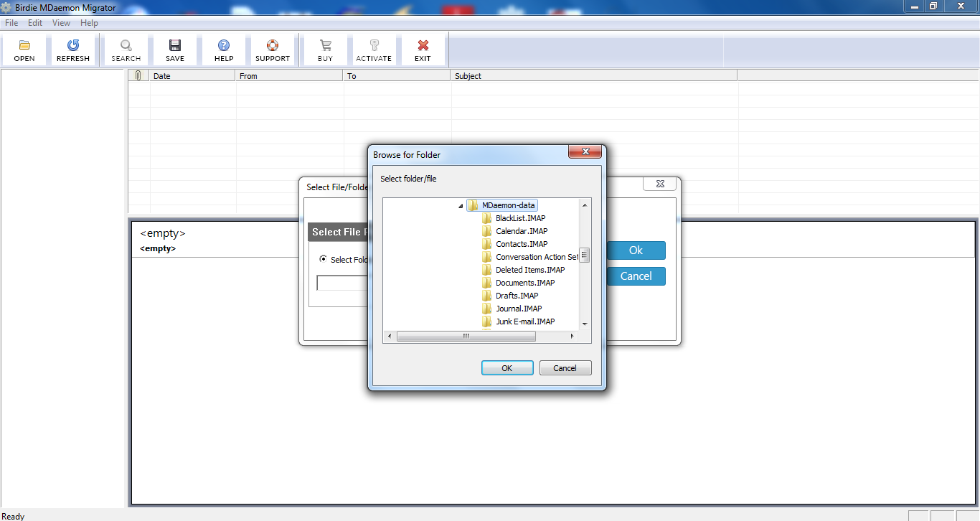Click the Deleted Items.IMAP folder icon

(x=487, y=270)
